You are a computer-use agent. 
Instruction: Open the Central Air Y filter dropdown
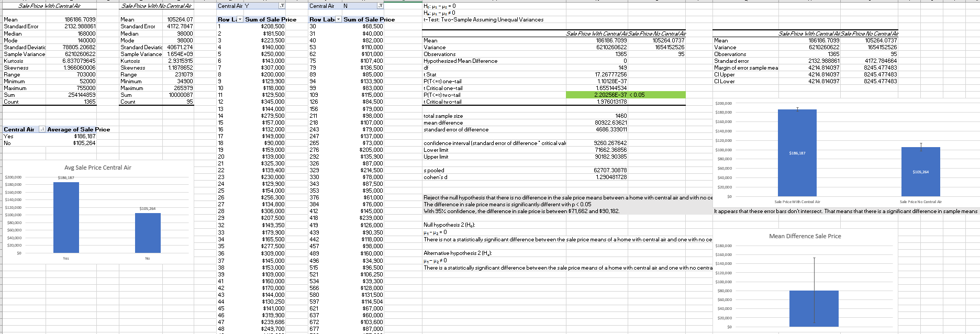[282, 6]
